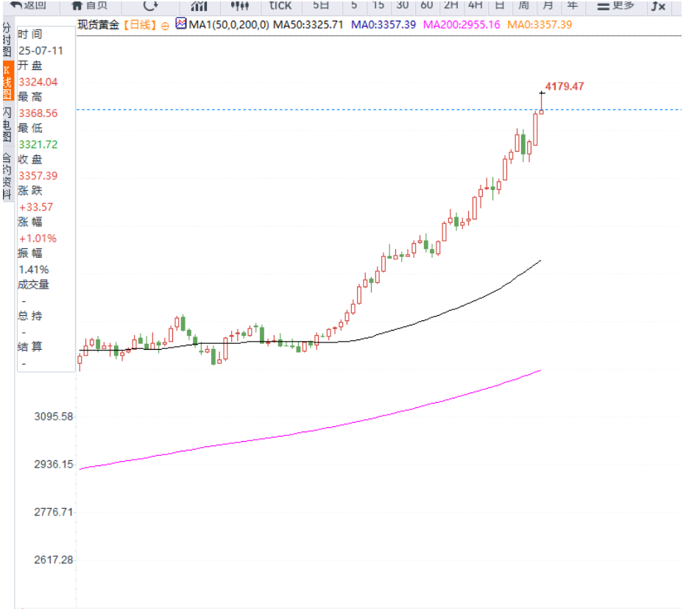Select the candlestick chart type icon

point(240,6)
